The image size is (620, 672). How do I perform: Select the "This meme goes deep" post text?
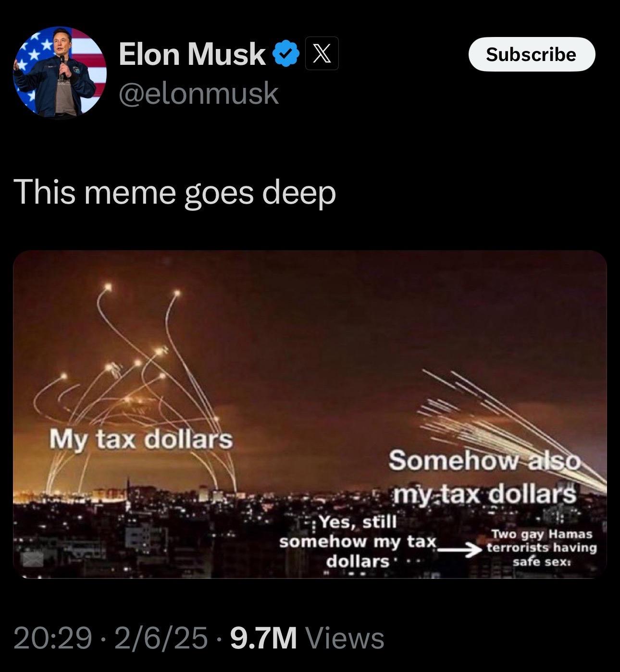(175, 193)
